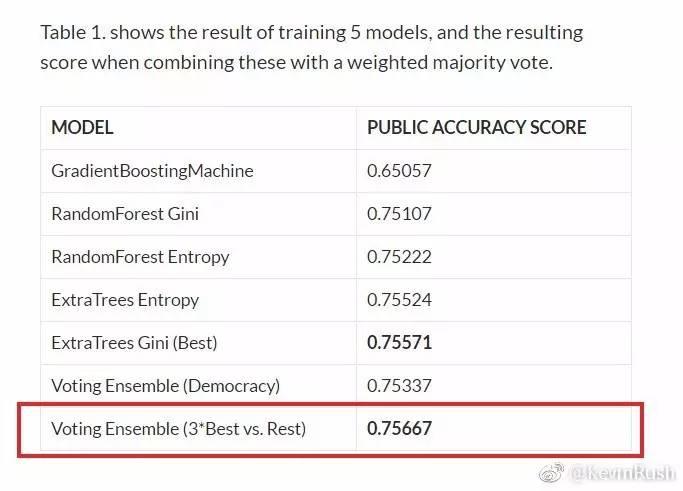
Task: Click the bold 0.75571 score value
Action: click(x=400, y=343)
